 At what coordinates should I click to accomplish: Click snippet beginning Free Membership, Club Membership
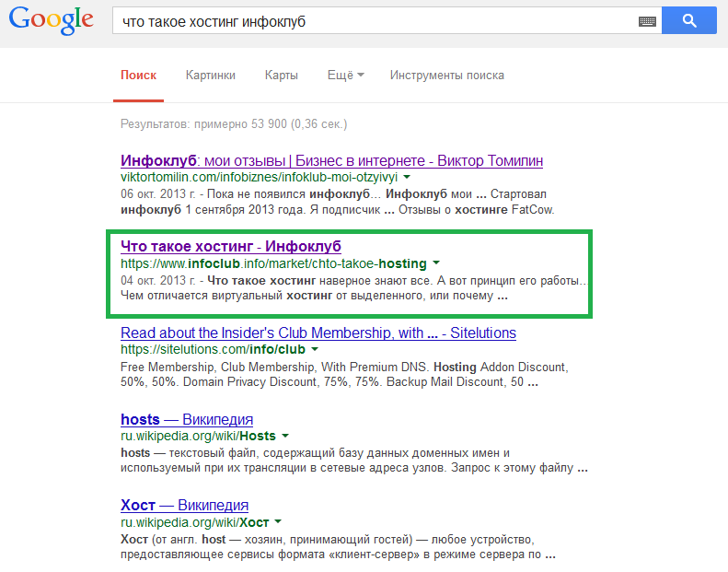(344, 375)
